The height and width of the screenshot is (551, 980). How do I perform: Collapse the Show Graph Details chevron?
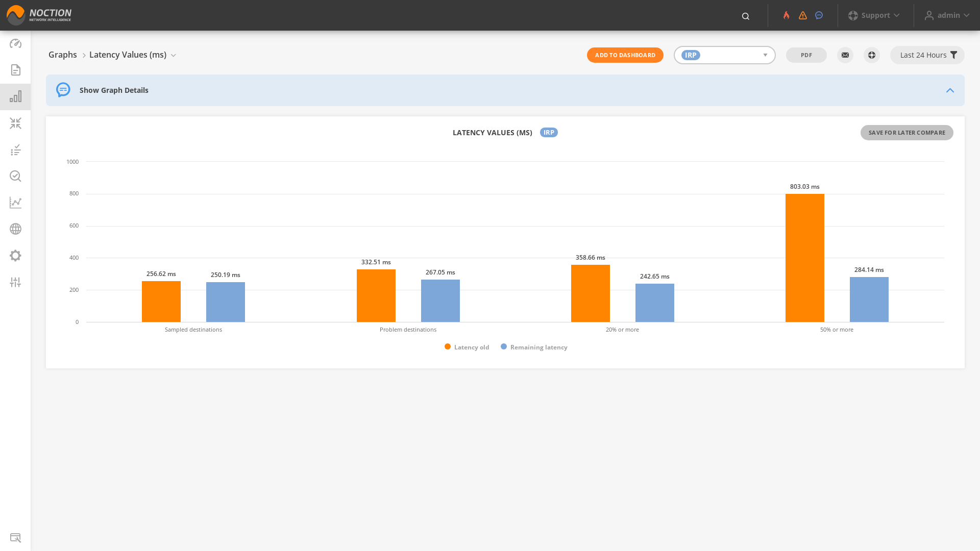[x=950, y=90]
